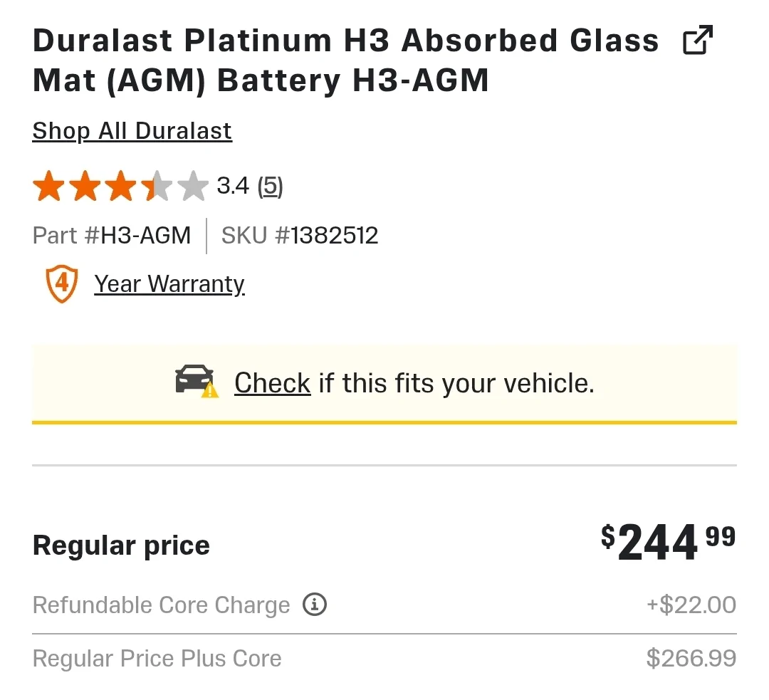769x700 pixels.
Task: Click the car with warning icon
Action: [x=197, y=382]
